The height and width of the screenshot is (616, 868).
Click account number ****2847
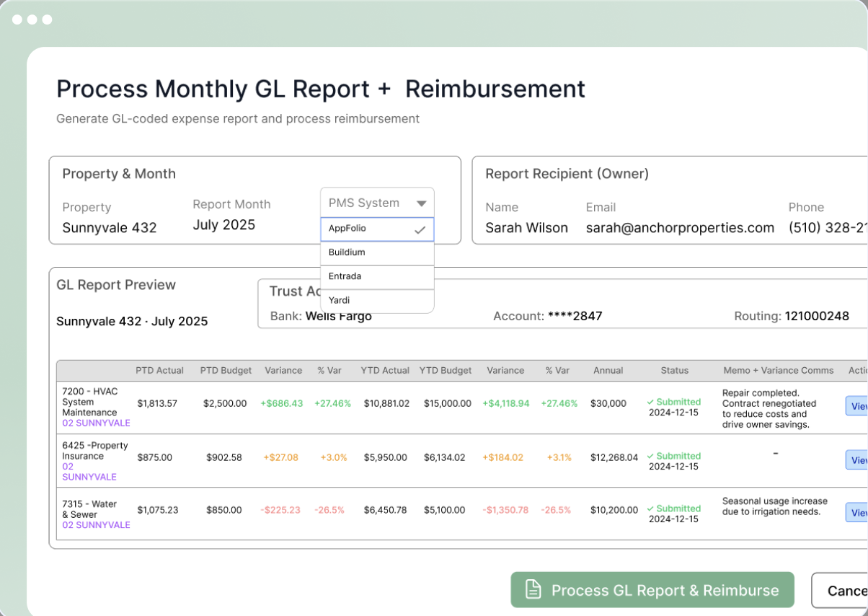575,316
